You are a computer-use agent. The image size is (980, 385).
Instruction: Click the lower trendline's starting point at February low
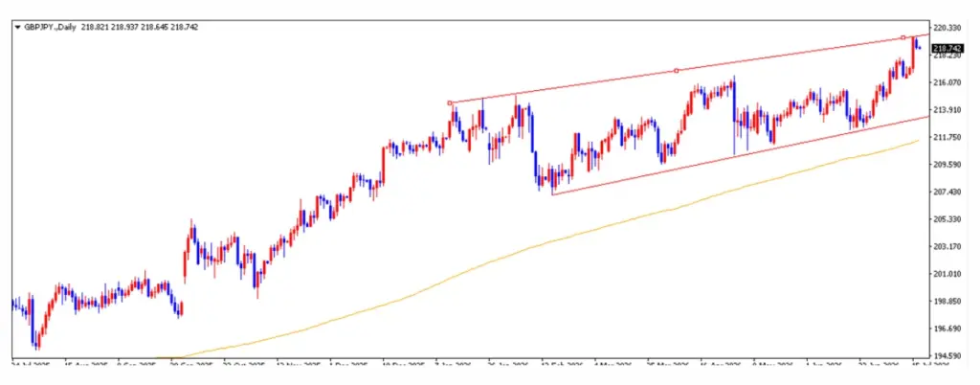(552, 195)
